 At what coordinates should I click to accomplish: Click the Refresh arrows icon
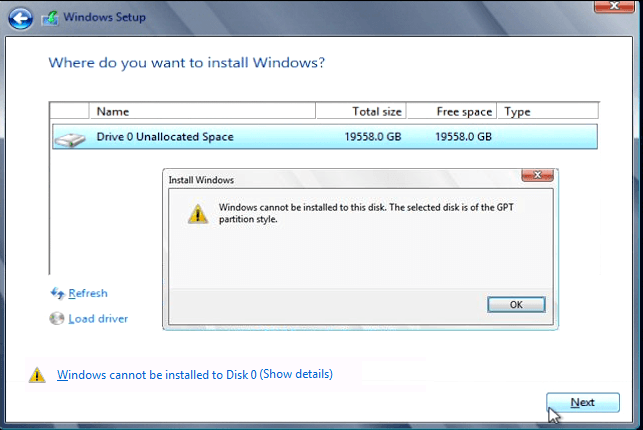pos(57,293)
